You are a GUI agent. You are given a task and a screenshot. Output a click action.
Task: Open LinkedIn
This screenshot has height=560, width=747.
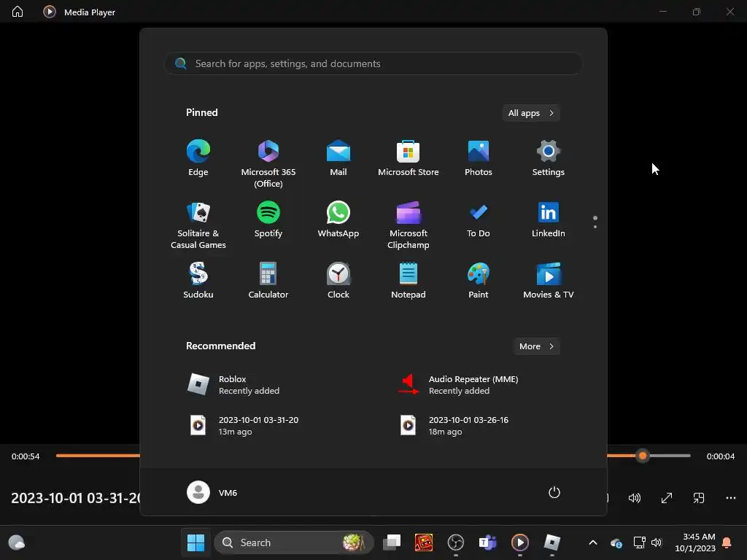[x=549, y=219]
